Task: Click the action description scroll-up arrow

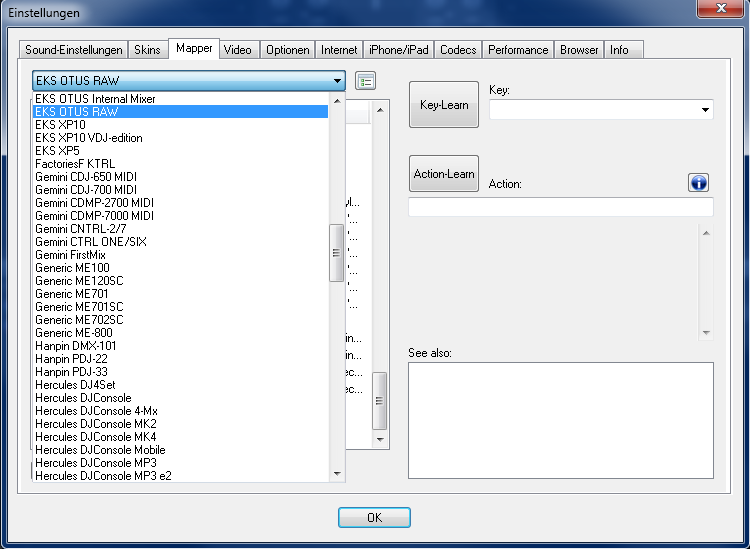Action: (x=706, y=233)
